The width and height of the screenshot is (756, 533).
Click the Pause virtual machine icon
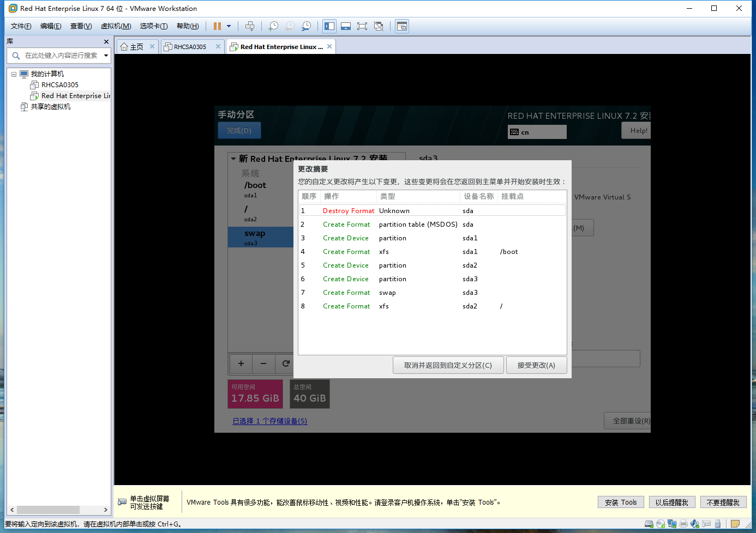click(x=217, y=26)
